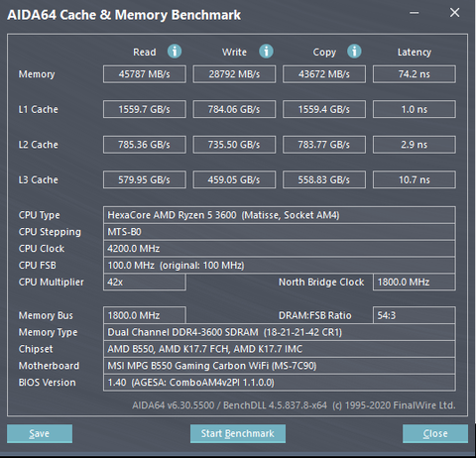This screenshot has height=458, width=476.
Task: Click the CPU FSB label
Action: pos(38,266)
